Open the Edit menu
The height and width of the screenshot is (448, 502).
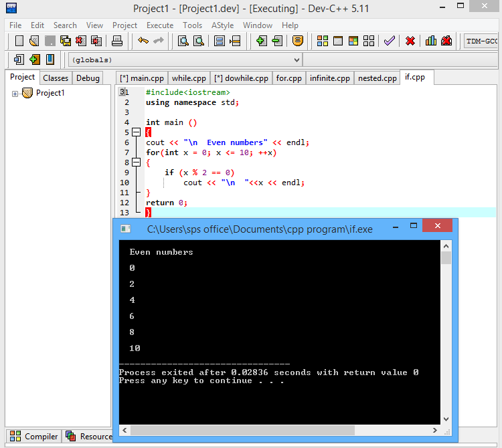click(x=37, y=25)
